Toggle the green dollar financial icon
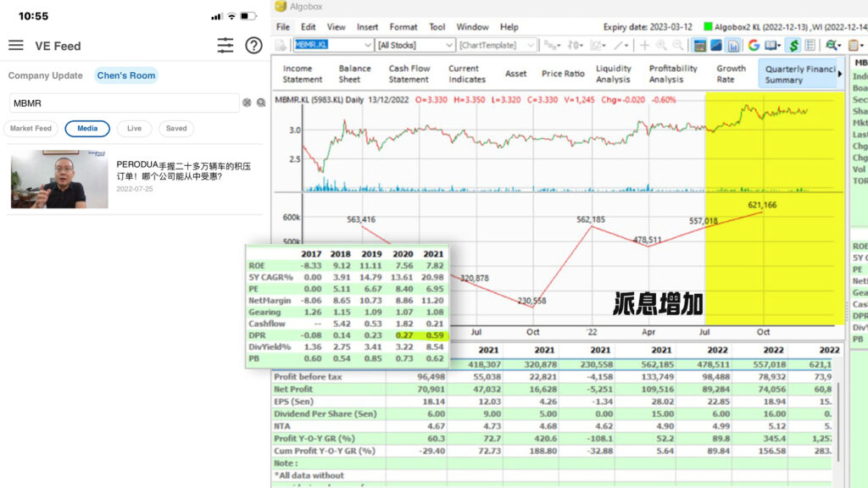The width and height of the screenshot is (868, 488). coord(793,46)
